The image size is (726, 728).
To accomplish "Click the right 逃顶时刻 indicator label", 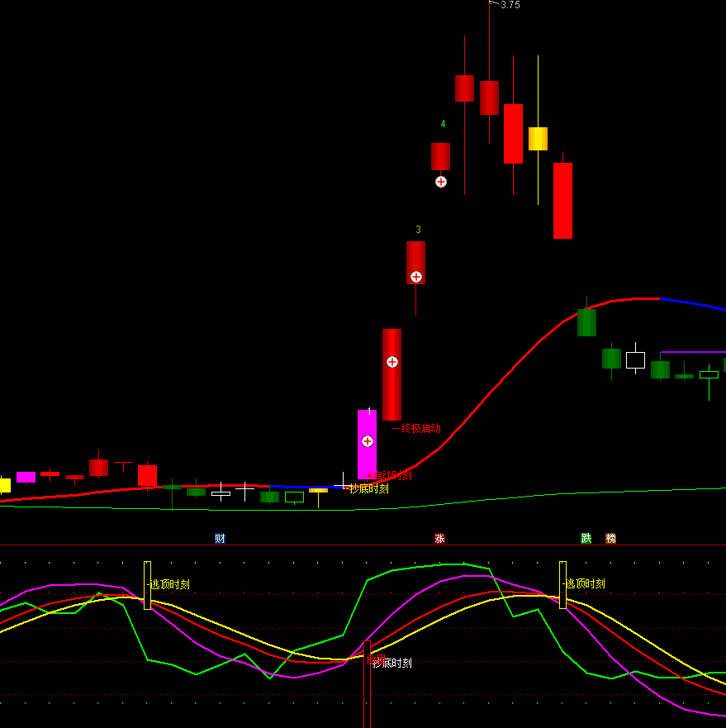I will (x=586, y=583).
